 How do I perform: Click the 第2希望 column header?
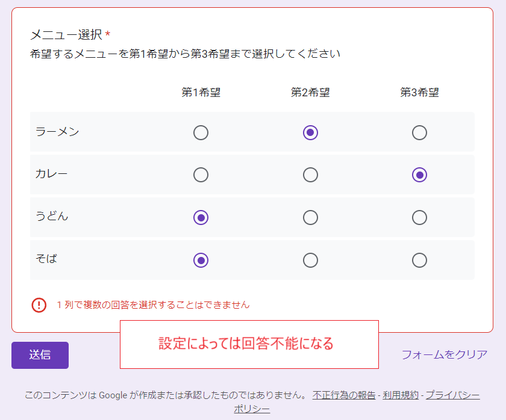(310, 93)
